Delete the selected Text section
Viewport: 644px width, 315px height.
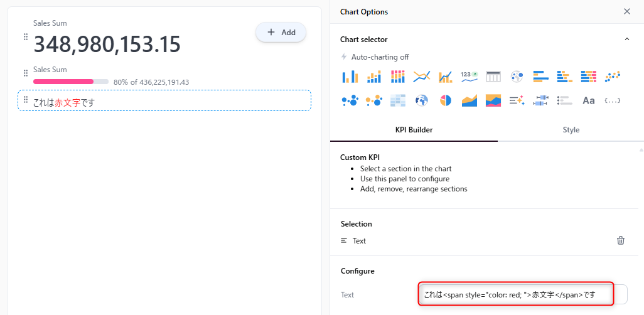click(621, 240)
